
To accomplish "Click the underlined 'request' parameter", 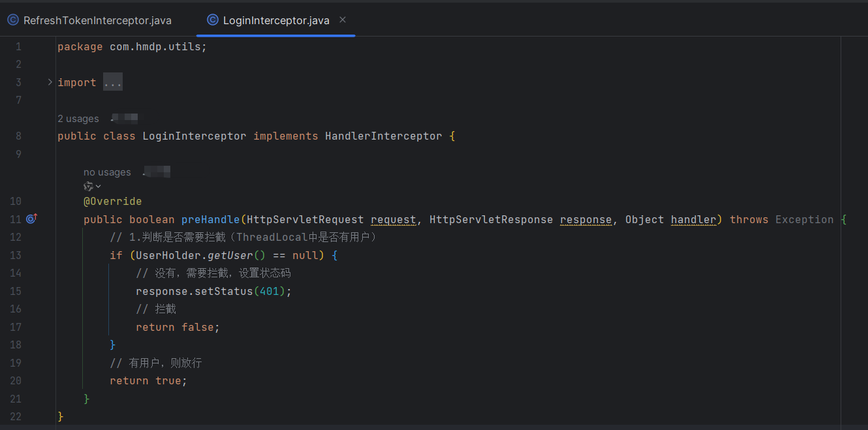I will [394, 220].
